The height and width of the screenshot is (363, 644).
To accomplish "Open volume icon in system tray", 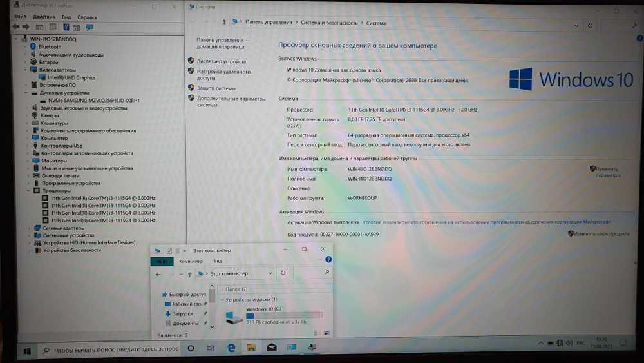I will 569,343.
